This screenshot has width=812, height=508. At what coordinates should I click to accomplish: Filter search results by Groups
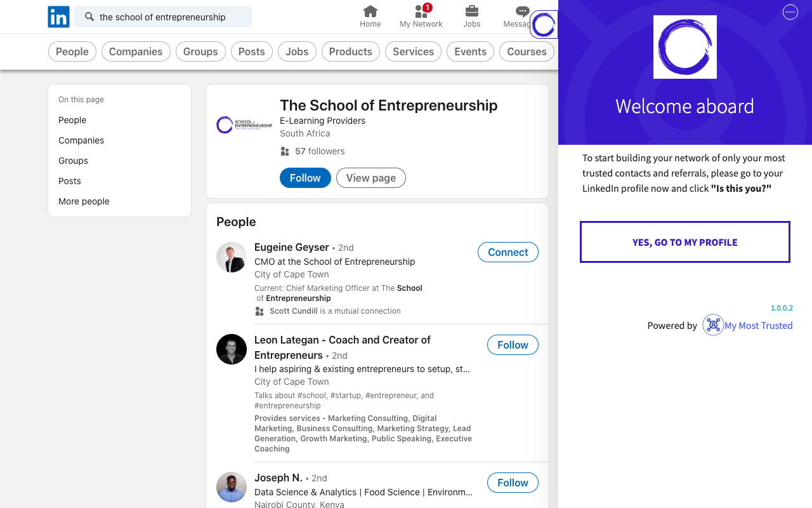coord(200,51)
